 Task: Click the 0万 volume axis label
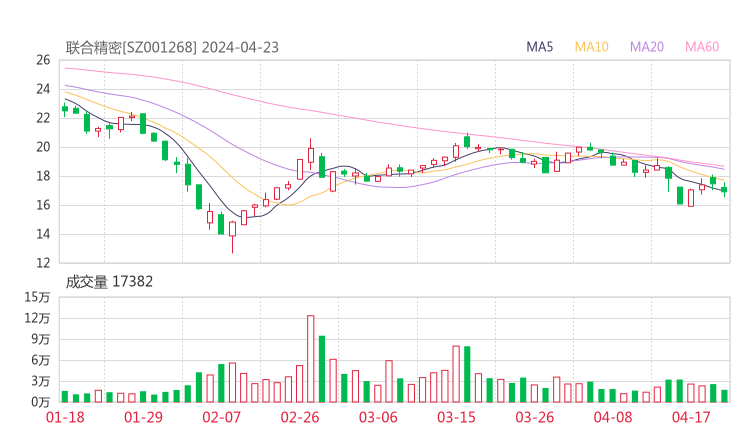[x=41, y=402]
